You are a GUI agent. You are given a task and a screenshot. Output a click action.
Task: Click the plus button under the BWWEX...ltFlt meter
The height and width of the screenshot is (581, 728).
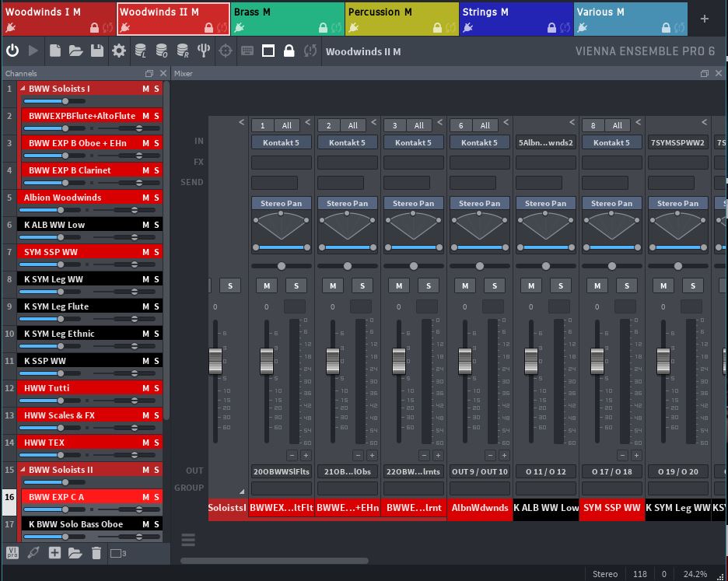(x=306, y=455)
